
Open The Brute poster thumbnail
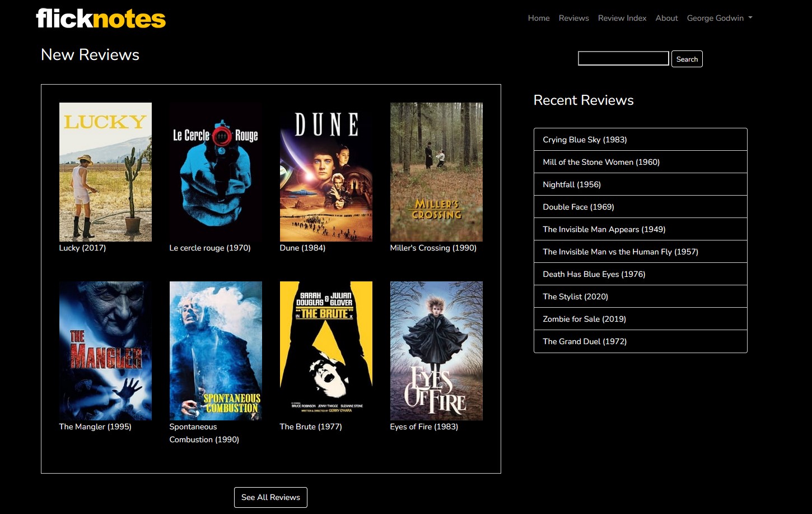[326, 351]
